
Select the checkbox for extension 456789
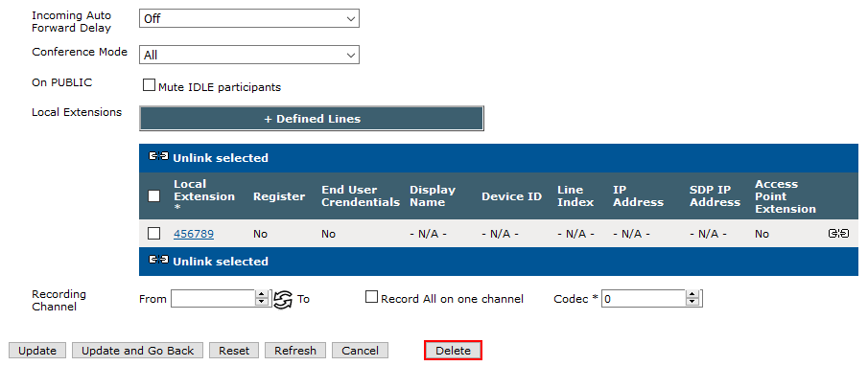point(153,234)
